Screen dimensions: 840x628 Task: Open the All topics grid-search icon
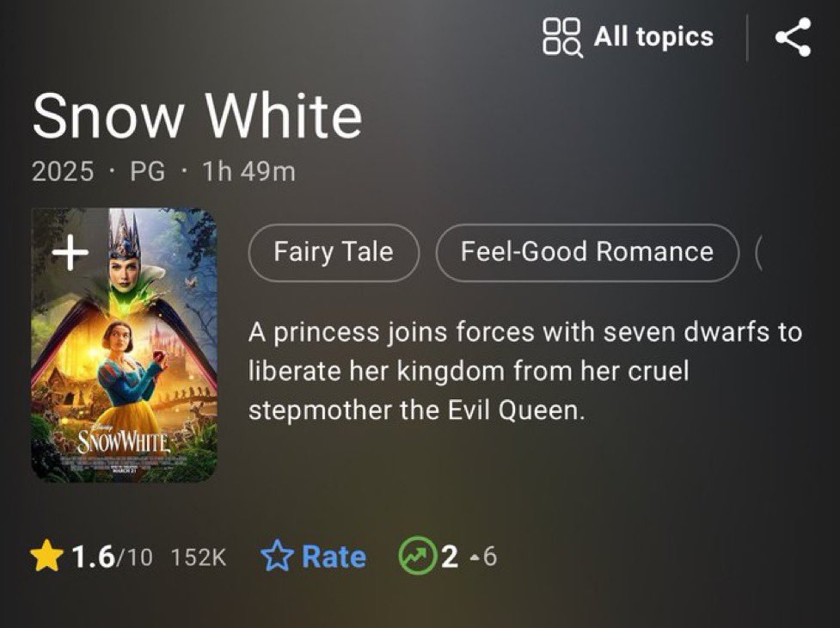click(x=562, y=37)
